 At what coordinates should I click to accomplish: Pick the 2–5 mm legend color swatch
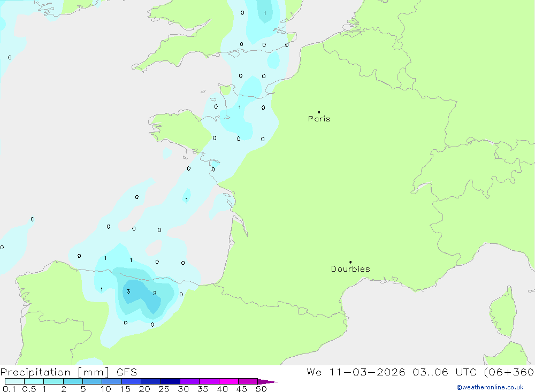(x=73, y=381)
